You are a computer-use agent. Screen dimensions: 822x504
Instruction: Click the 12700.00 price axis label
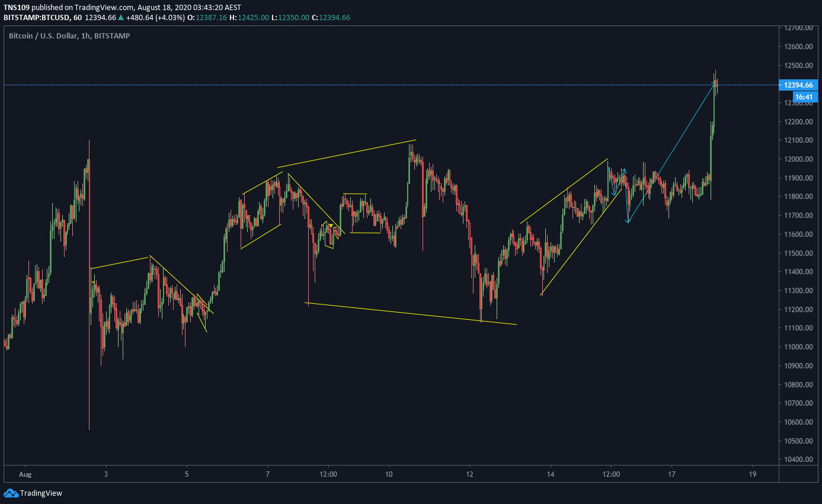799,28
